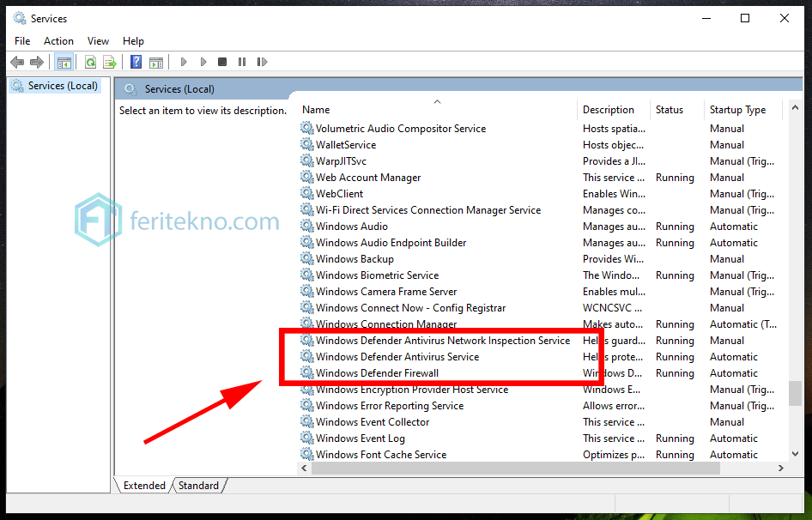Select Volumetric Audio Compositor Service row
812x520 pixels.
click(401, 129)
